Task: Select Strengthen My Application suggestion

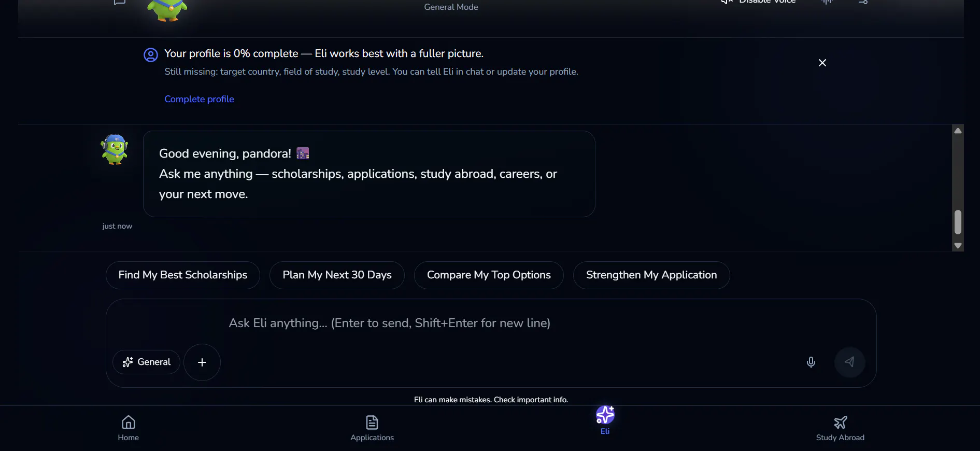Action: coord(651,275)
